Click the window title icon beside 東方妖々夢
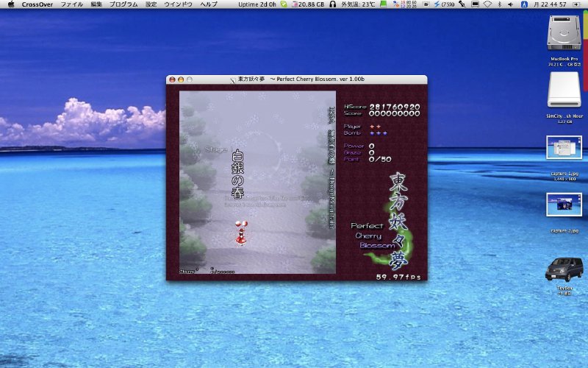Image resolution: width=588 pixels, height=368 pixels. pos(233,79)
